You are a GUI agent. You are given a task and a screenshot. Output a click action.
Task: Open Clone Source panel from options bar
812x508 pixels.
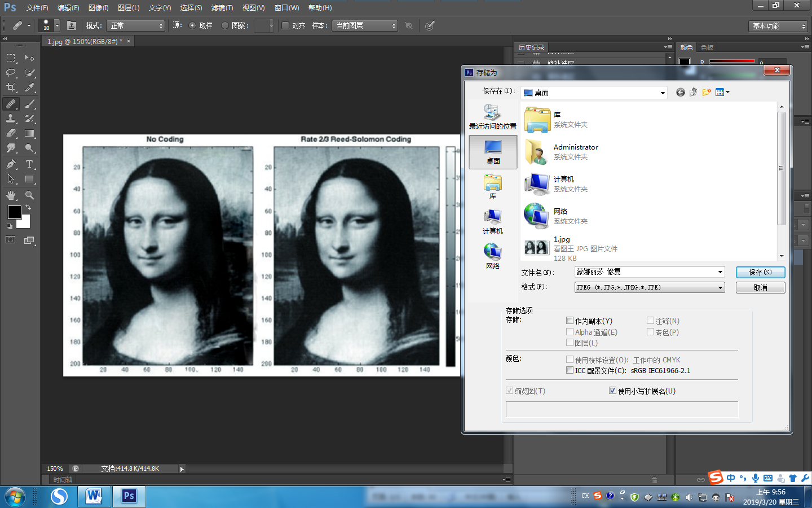[72, 25]
